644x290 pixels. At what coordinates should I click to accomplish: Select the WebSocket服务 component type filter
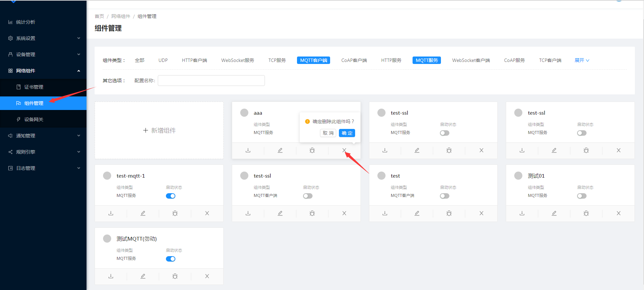238,60
